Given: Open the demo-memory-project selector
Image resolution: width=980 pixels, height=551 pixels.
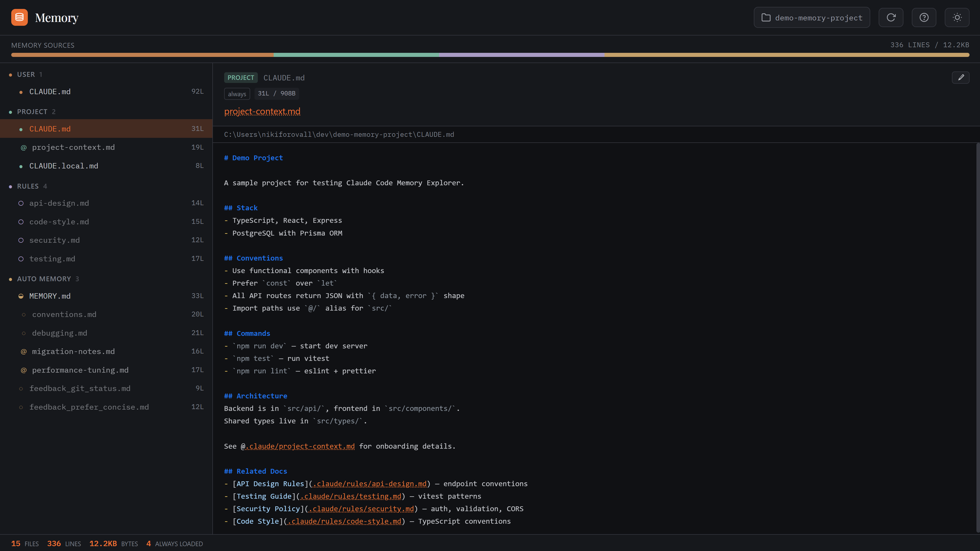Looking at the screenshot, I should click(812, 17).
